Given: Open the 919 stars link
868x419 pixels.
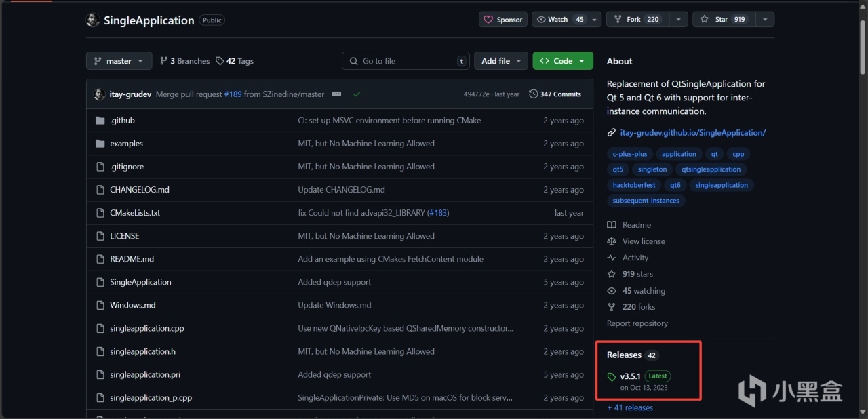Looking at the screenshot, I should 630,274.
